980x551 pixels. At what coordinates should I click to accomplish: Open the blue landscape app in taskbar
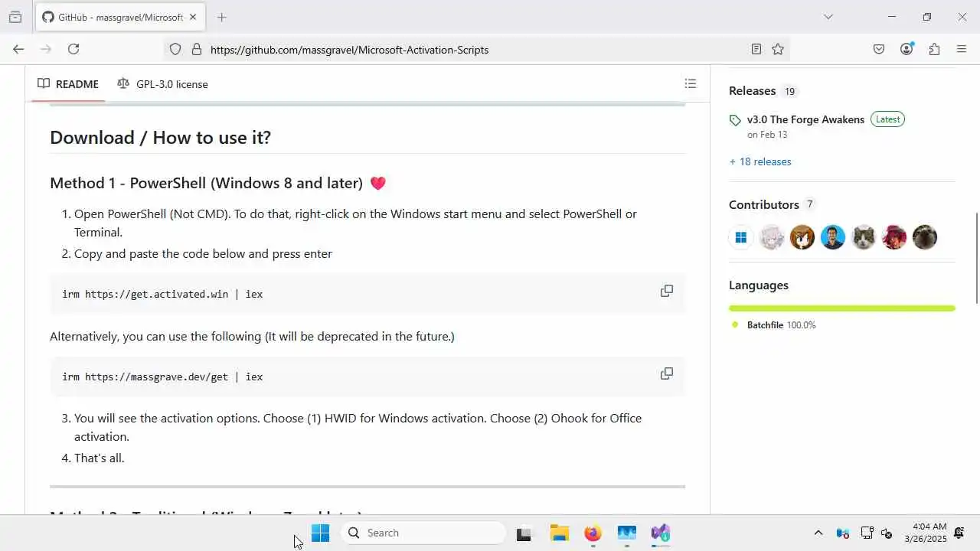[x=627, y=533]
